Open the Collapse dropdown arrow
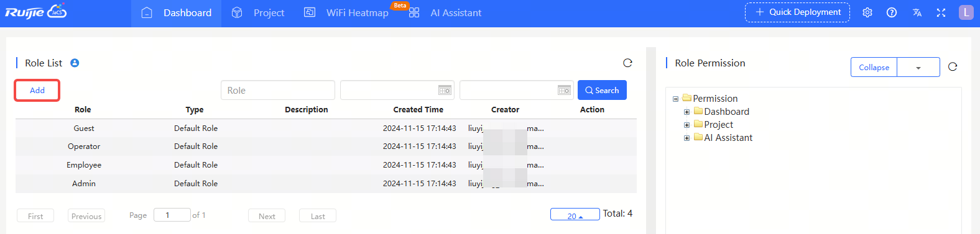The image size is (980, 234). 918,67
